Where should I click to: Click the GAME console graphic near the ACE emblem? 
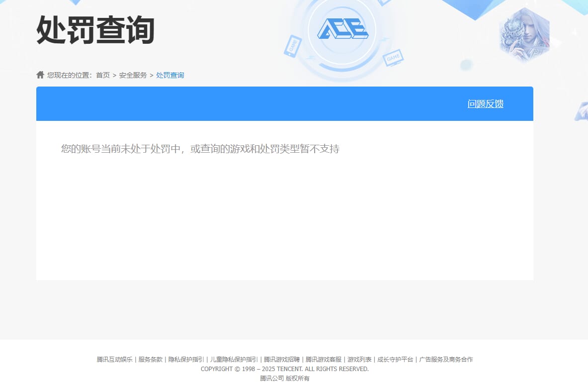[392, 58]
